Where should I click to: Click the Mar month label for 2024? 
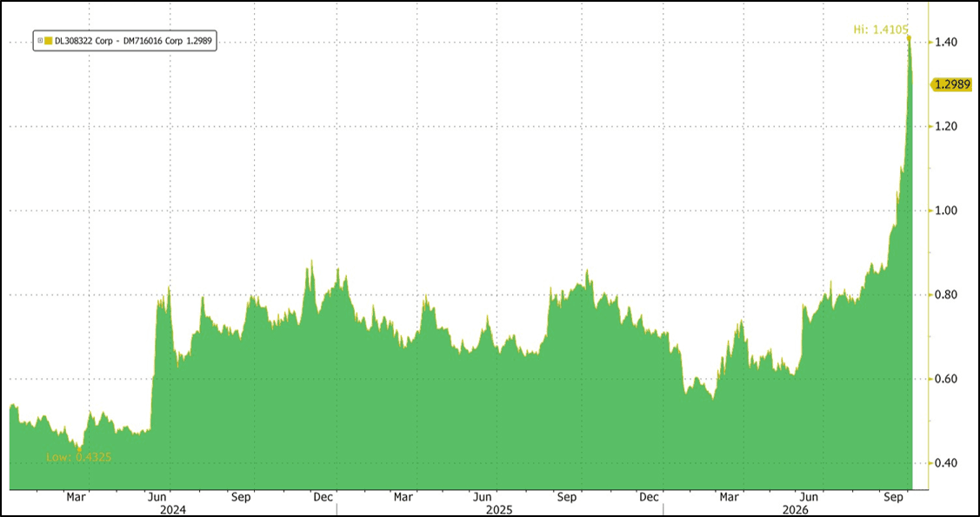click(76, 498)
